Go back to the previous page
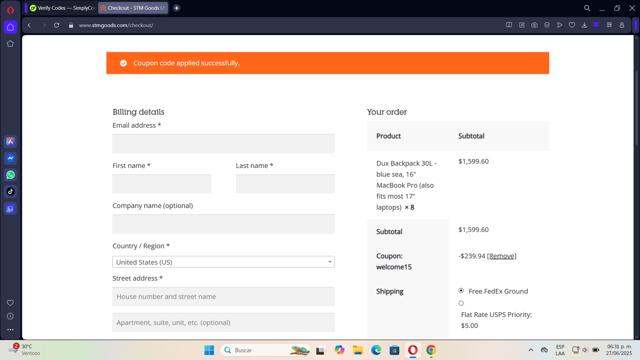640x360 pixels. pos(29,25)
